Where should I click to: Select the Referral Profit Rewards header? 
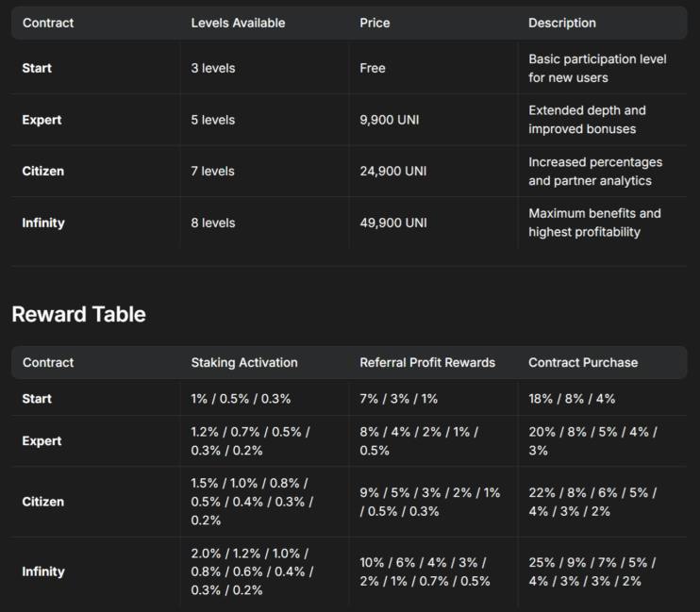point(427,362)
